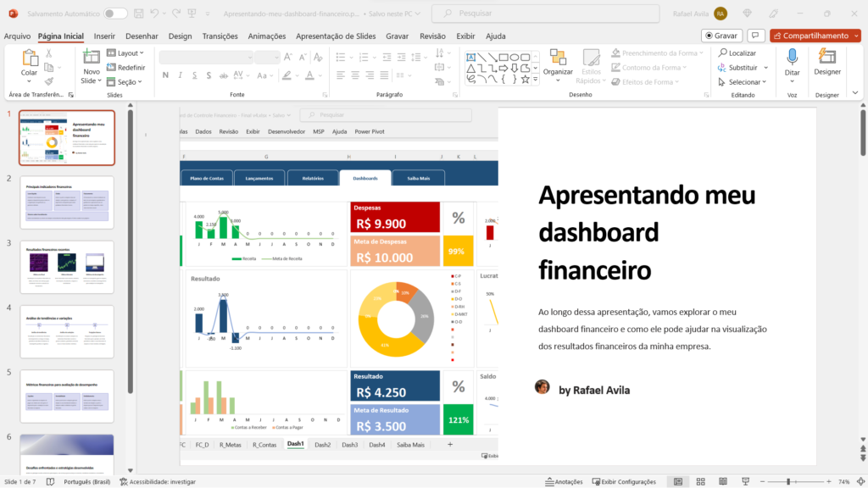Viewport: 868px width, 488px height.
Task: Toggle Salvamento Automático switch
Action: click(115, 14)
